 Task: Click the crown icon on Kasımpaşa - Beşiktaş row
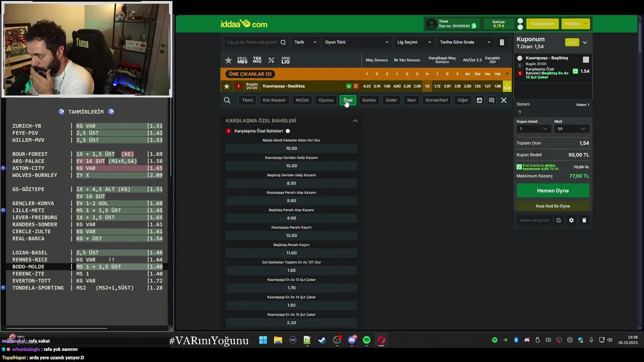[x=349, y=86]
